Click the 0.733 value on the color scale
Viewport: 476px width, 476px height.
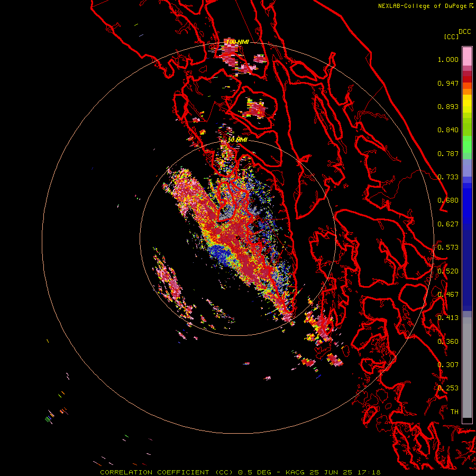[448, 177]
